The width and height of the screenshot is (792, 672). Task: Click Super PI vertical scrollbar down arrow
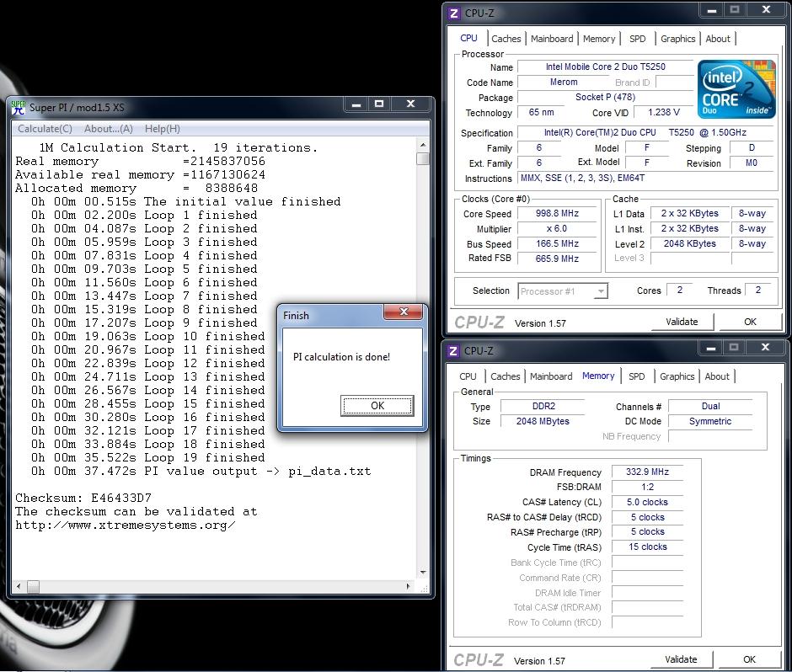[423, 572]
